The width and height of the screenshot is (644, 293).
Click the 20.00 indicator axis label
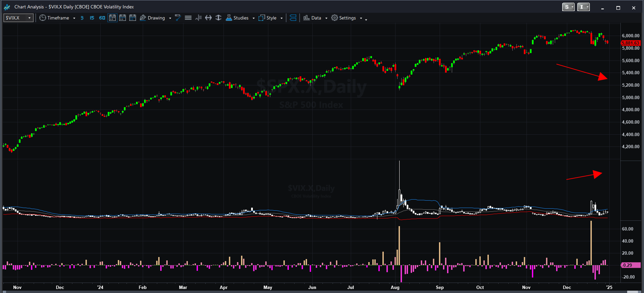pos(627,253)
